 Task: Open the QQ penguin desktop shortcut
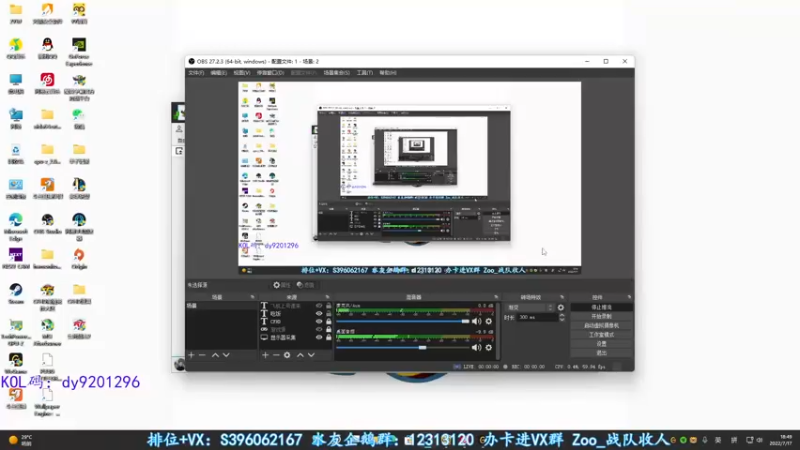pyautogui.click(x=47, y=49)
